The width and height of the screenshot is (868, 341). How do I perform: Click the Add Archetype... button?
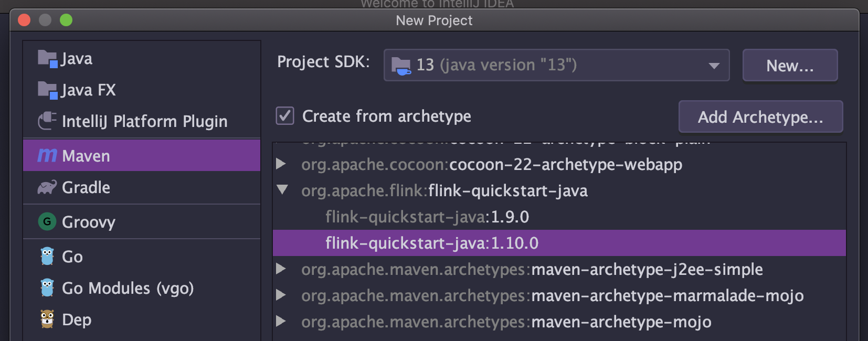(760, 117)
